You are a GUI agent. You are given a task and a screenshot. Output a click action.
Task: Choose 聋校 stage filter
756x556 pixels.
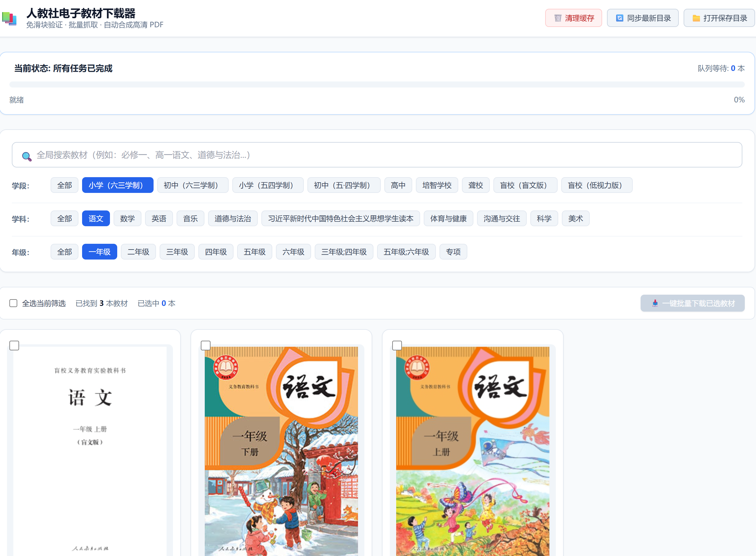[x=475, y=185]
